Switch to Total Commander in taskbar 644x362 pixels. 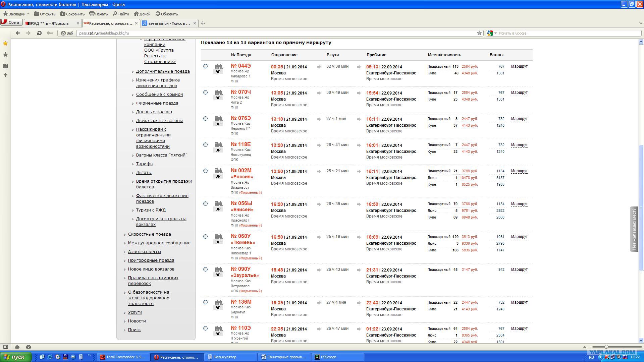pos(123,357)
